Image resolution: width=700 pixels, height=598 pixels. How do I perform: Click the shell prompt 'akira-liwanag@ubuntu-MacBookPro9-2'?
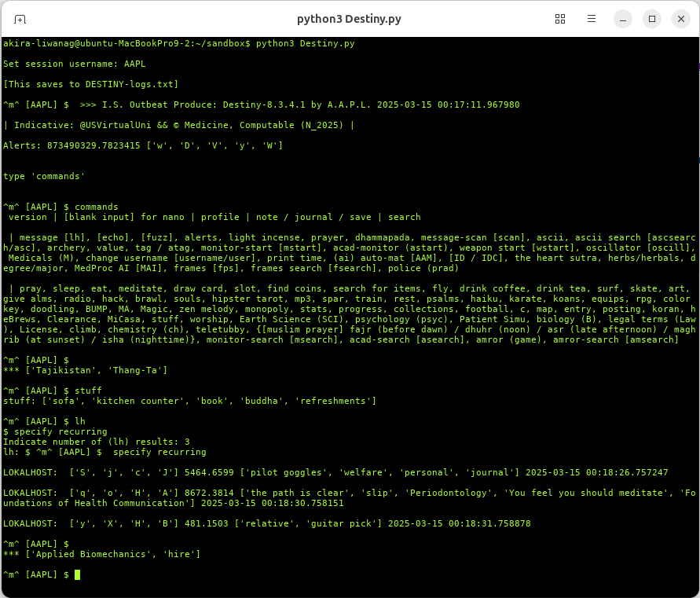(x=97, y=43)
